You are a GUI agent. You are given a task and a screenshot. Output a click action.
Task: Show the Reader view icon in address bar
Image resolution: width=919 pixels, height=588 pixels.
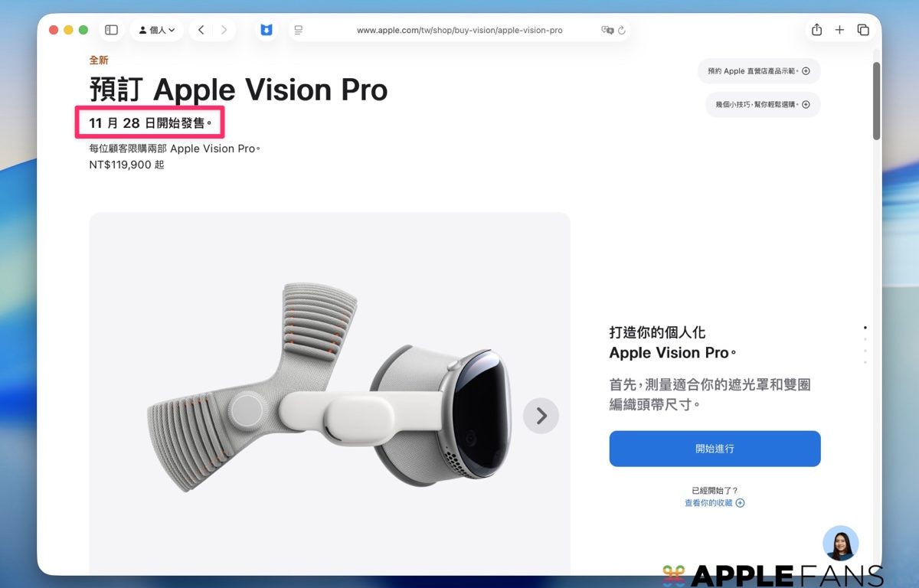[299, 31]
